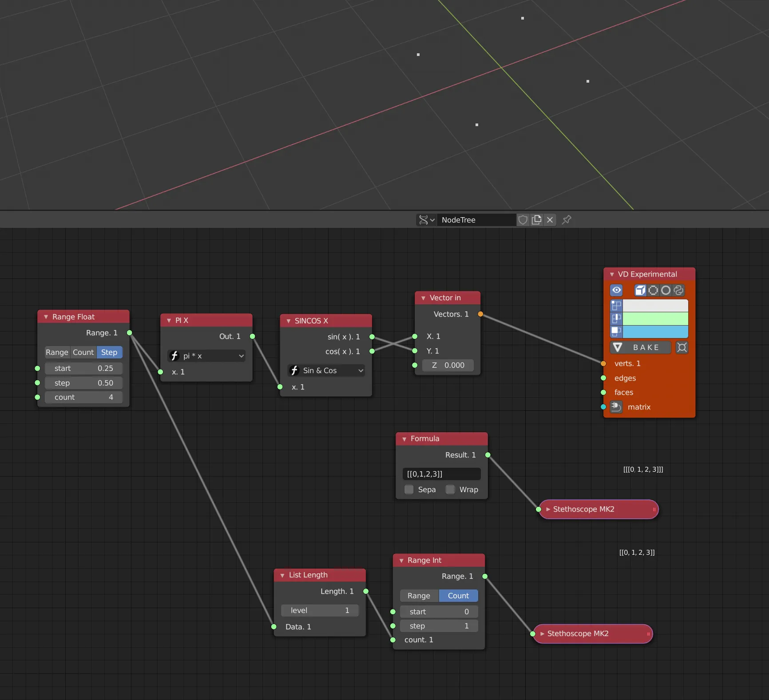Click the matrix socket plug icon

click(616, 407)
